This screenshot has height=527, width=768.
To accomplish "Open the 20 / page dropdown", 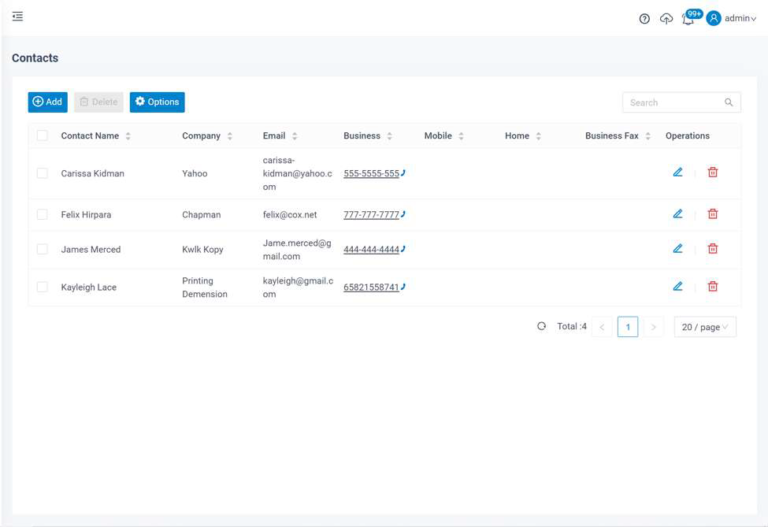I will point(705,327).
